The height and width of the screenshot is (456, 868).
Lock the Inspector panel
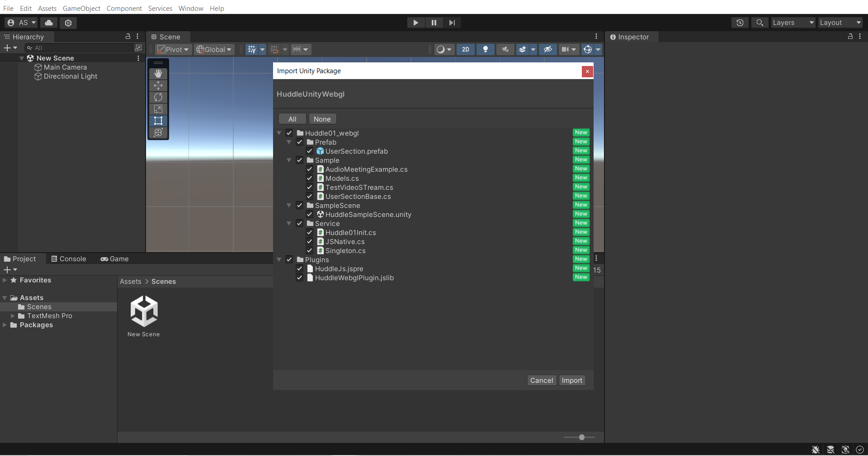pyautogui.click(x=850, y=37)
